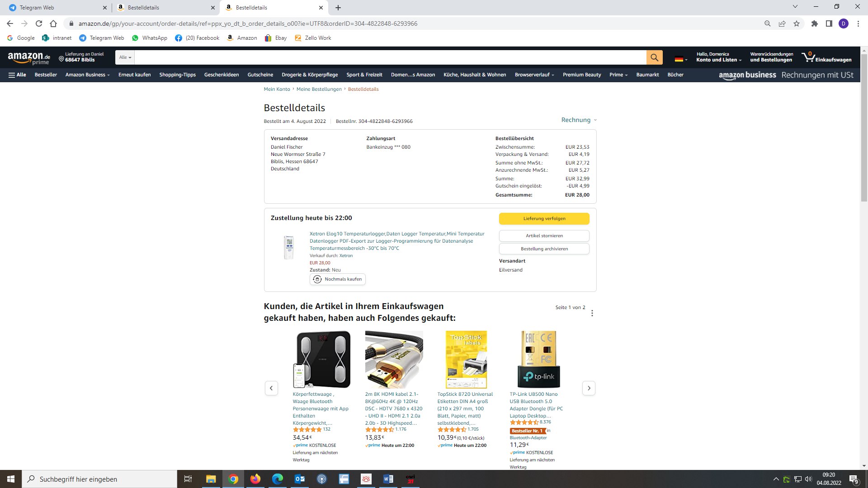
Task: Click the Artikel stornieren button
Action: (x=544, y=236)
